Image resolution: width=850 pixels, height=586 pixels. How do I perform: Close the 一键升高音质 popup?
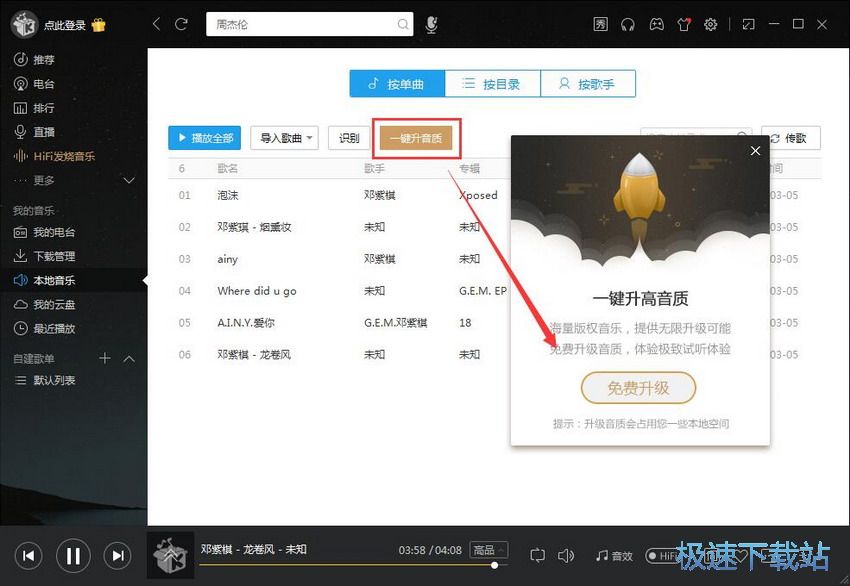755,151
